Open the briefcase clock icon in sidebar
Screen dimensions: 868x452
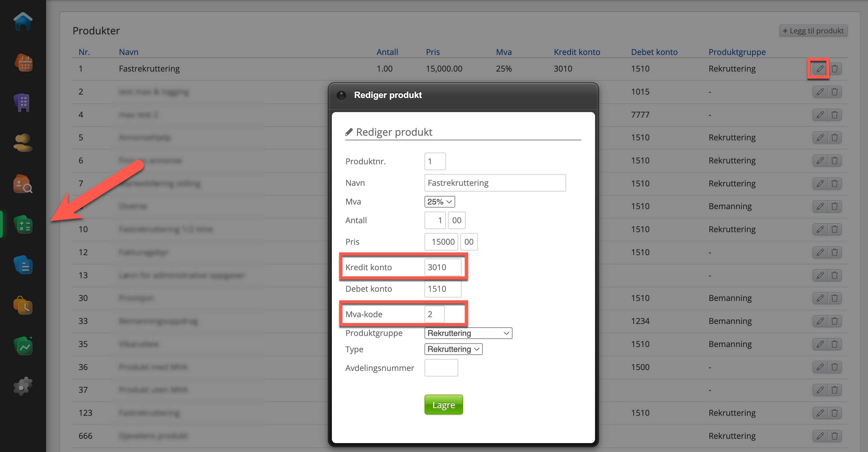coord(23,306)
